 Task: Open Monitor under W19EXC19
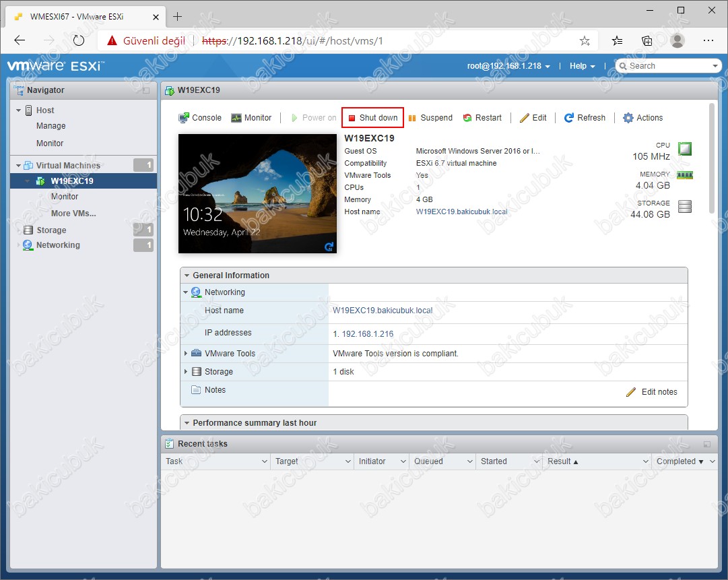65,197
